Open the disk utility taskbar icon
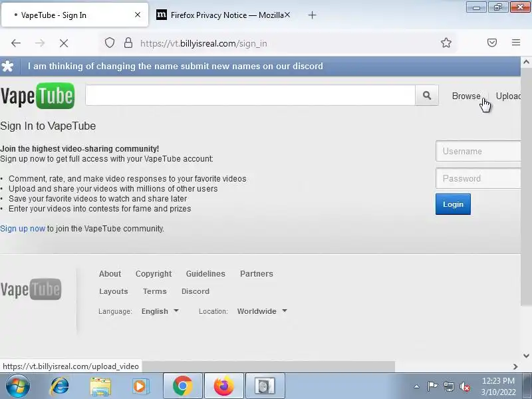Image resolution: width=532 pixels, height=399 pixels. coord(265,386)
